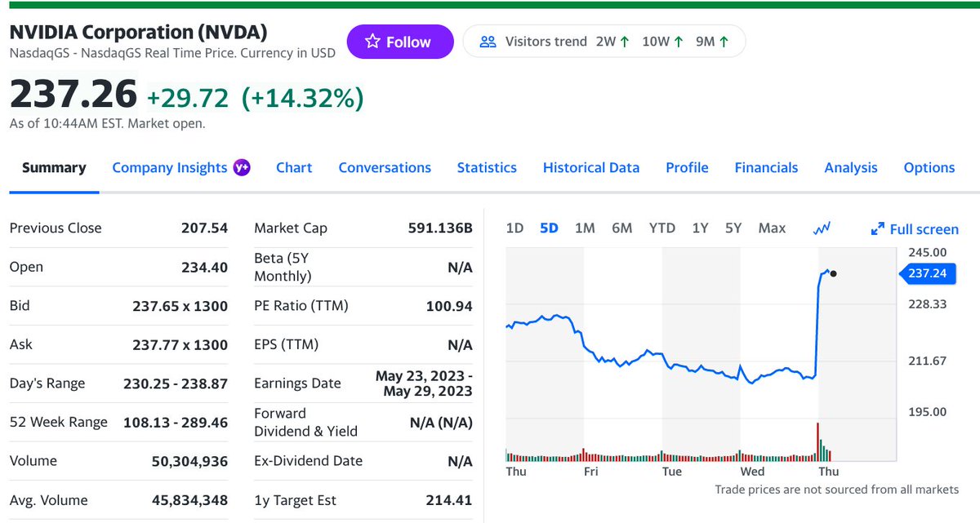Click the Fri label on chart axis
Image resolution: width=980 pixels, height=523 pixels.
click(591, 472)
